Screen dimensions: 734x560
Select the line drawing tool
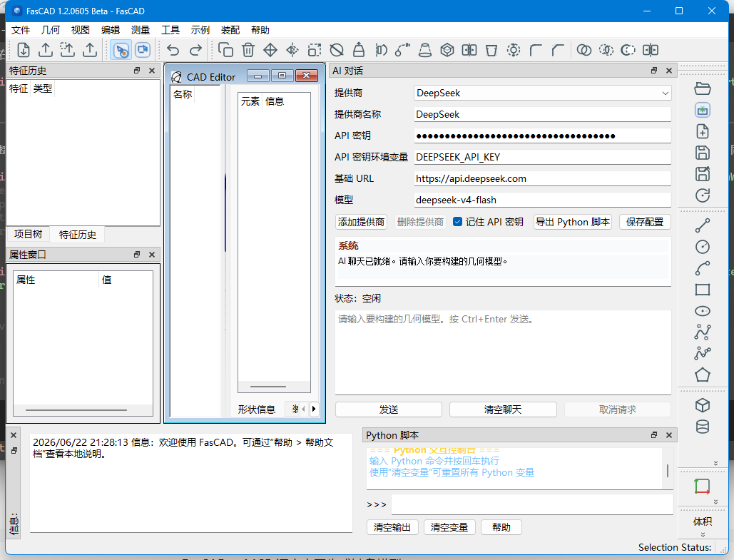coord(702,225)
